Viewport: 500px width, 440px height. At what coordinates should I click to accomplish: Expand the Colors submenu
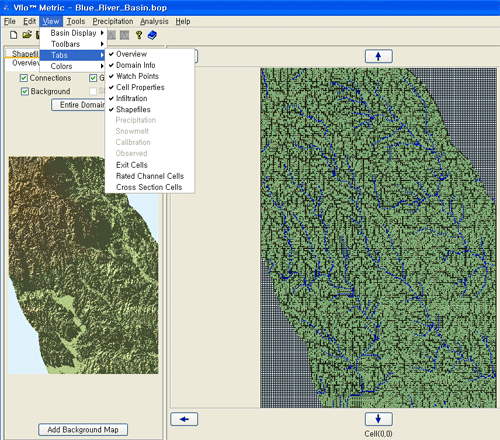point(73,66)
